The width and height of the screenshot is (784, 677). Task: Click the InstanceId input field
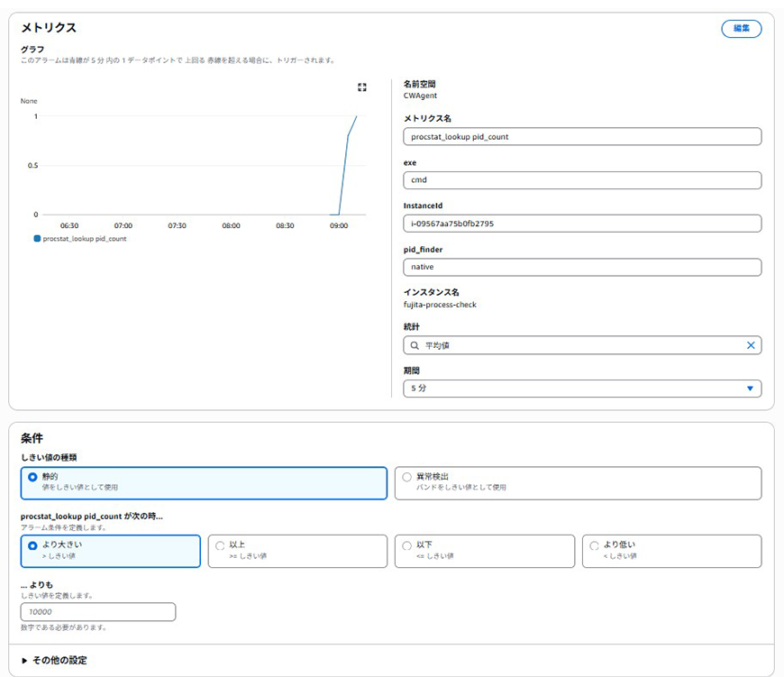(x=582, y=224)
